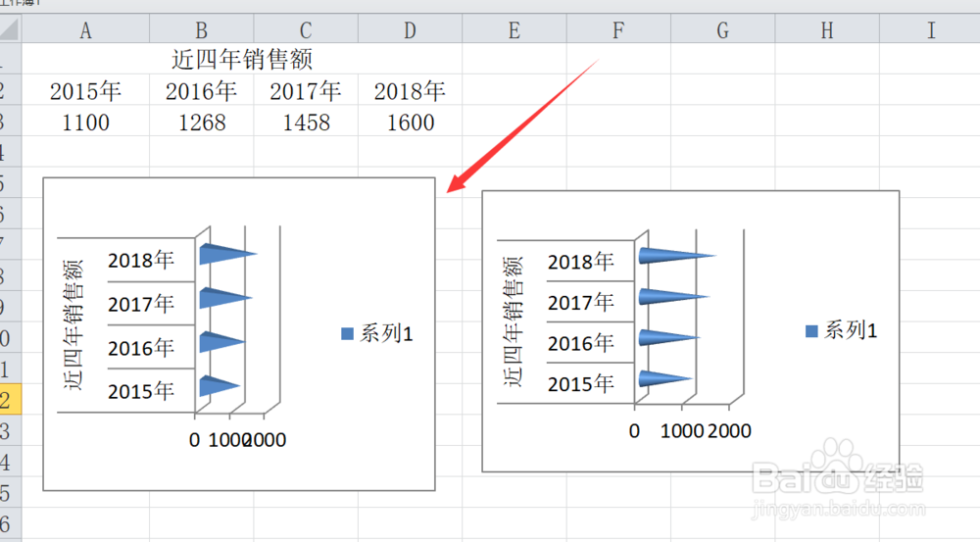Image resolution: width=980 pixels, height=542 pixels.
Task: Select the cell with value 1600
Action: pos(410,122)
